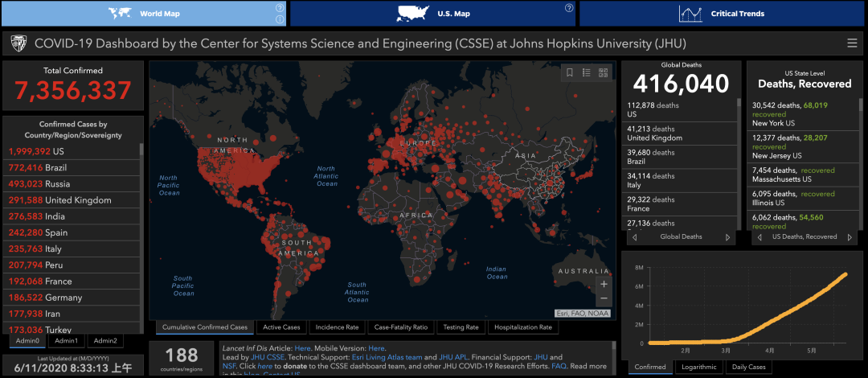
Task: Select the '493,023 Russia' row
Action: [x=72, y=184]
